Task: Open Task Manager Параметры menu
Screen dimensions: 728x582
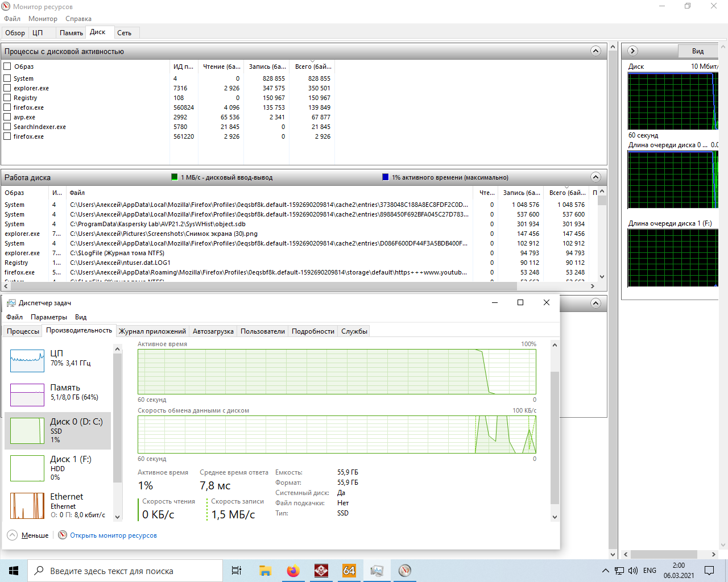Action: coord(49,317)
